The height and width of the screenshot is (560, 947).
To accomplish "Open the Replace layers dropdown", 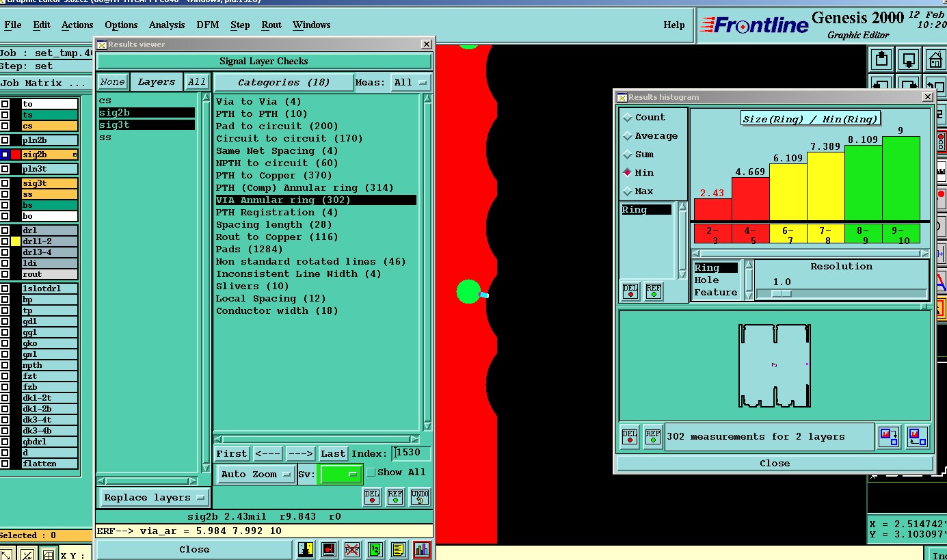I will click(x=155, y=497).
